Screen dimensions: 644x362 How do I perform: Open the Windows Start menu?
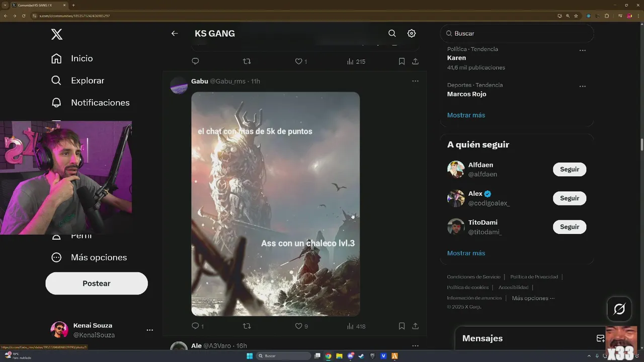[250, 356]
